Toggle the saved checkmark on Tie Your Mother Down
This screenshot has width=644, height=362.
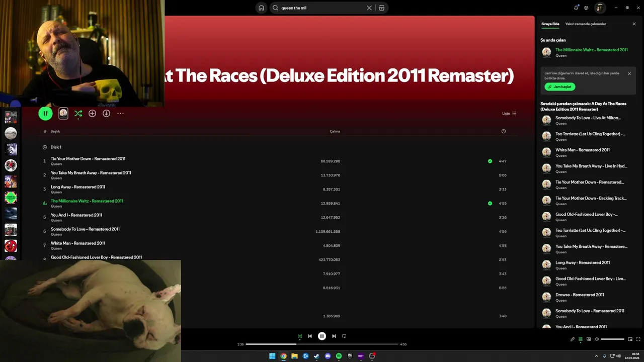tap(490, 161)
